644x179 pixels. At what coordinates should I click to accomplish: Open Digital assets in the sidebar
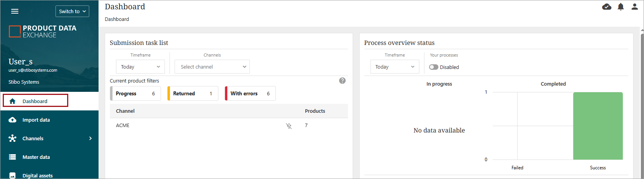[37, 176]
